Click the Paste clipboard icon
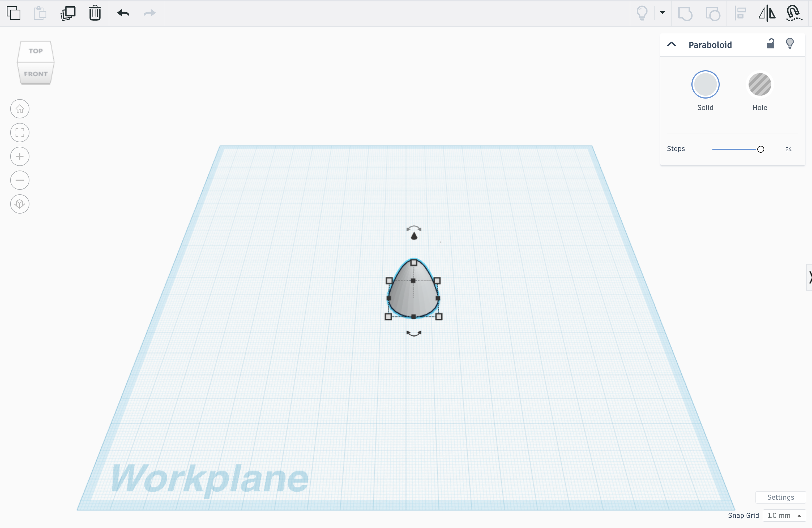 40,13
